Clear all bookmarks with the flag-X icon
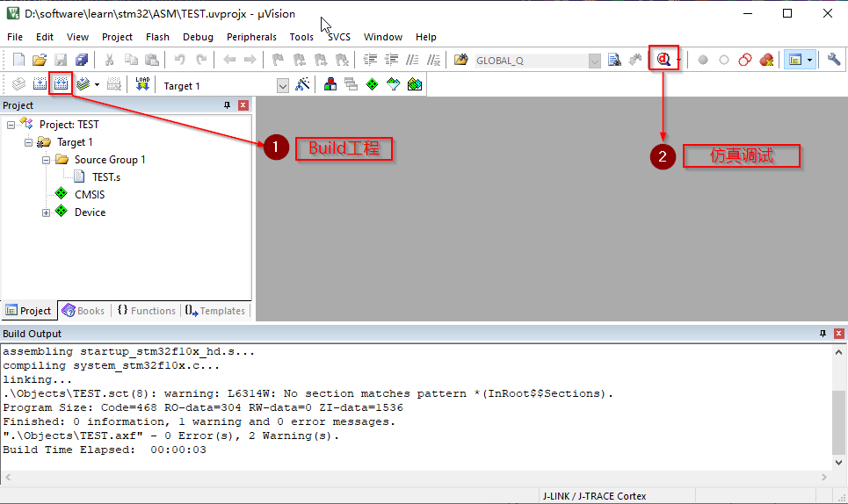848x504 pixels. (342, 60)
